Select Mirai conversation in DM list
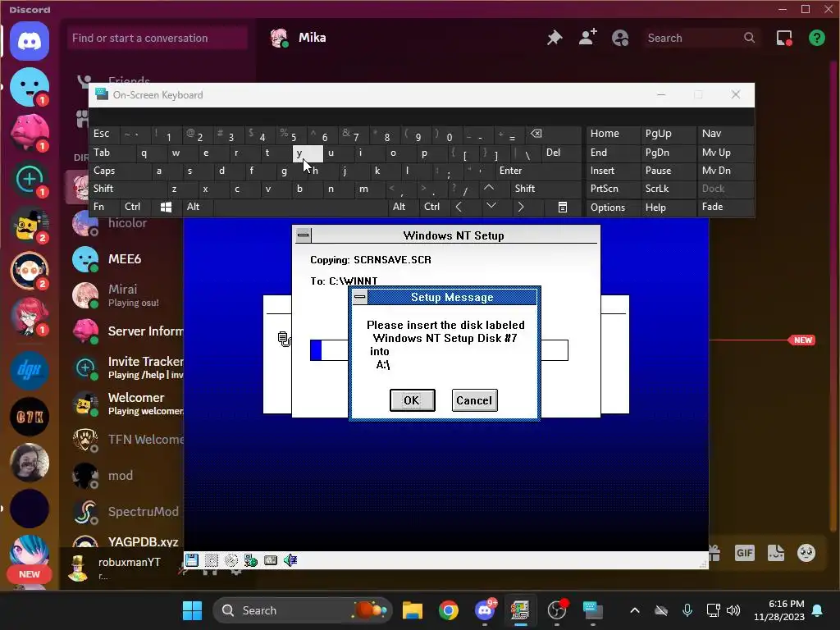This screenshot has width=840, height=630. pos(125,295)
